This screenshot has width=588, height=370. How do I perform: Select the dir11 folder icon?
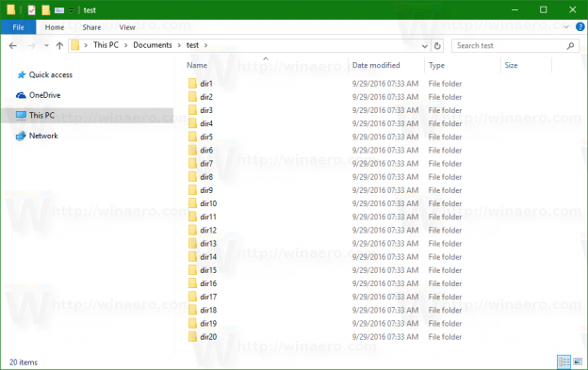[x=192, y=217]
